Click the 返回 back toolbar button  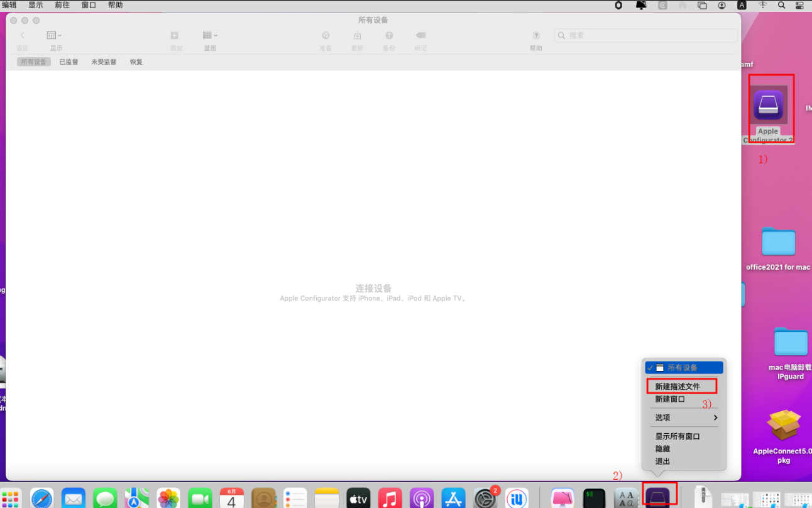tap(23, 41)
